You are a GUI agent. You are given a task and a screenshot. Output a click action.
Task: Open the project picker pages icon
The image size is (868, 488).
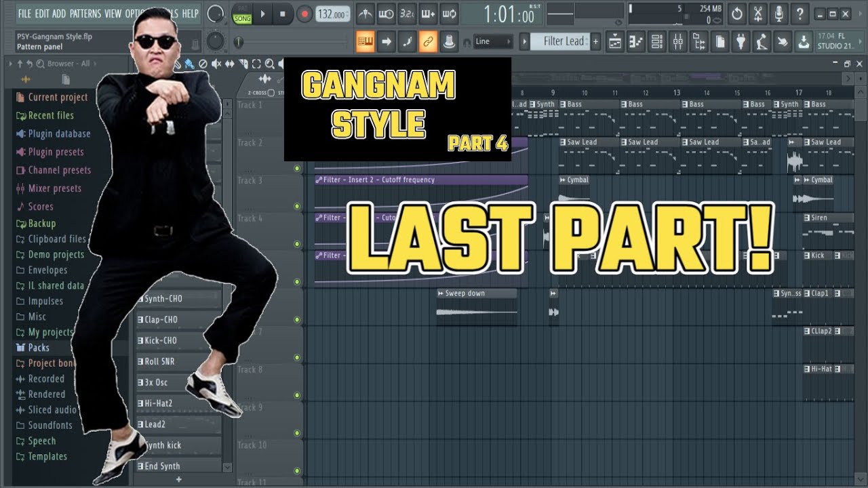click(x=720, y=42)
